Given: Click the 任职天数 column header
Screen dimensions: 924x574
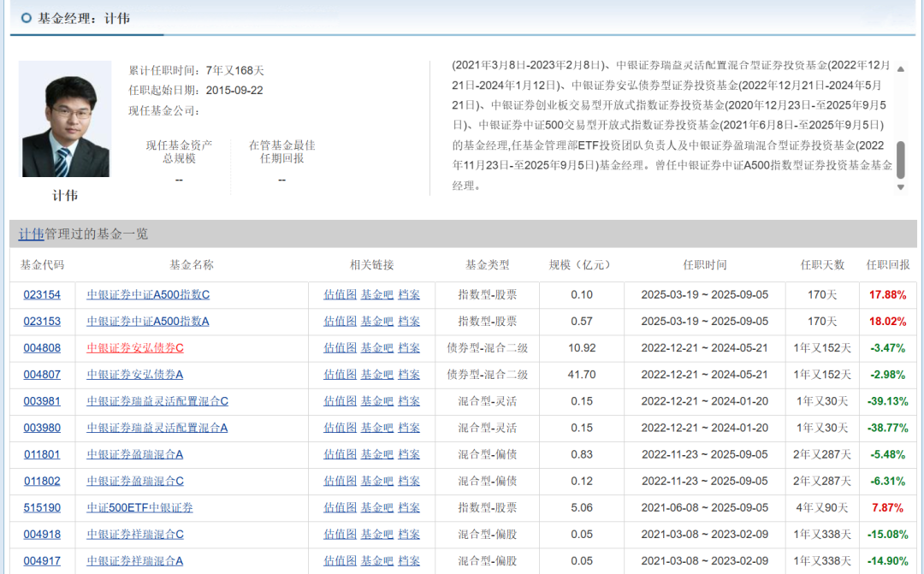Looking at the screenshot, I should click(822, 265).
